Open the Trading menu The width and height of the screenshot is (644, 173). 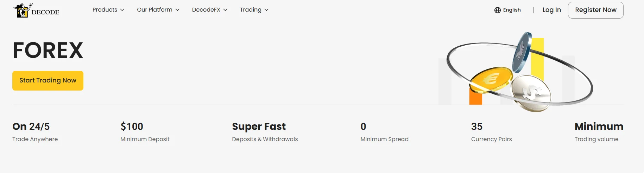click(251, 10)
